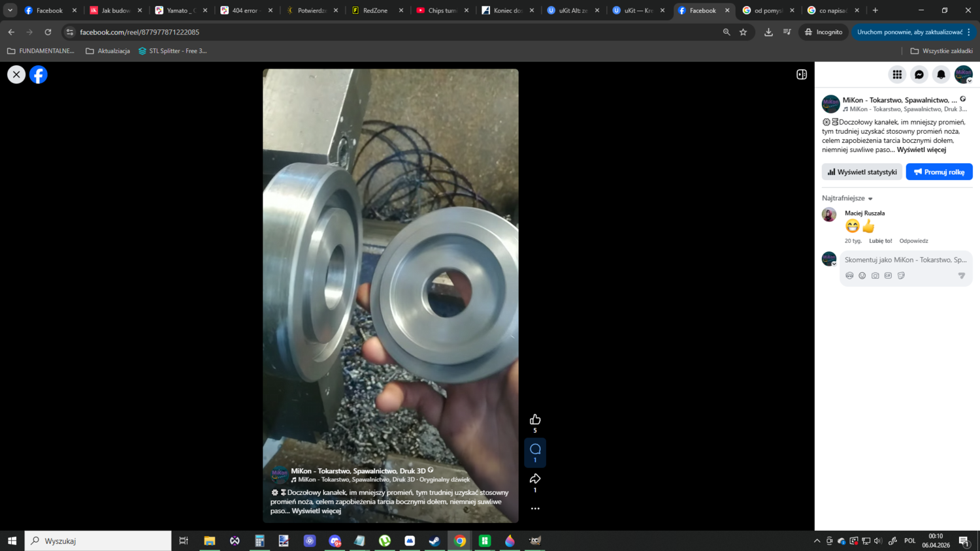Click Wyświetl więcej in the sidebar description
The width and height of the screenshot is (980, 551).
tap(921, 150)
